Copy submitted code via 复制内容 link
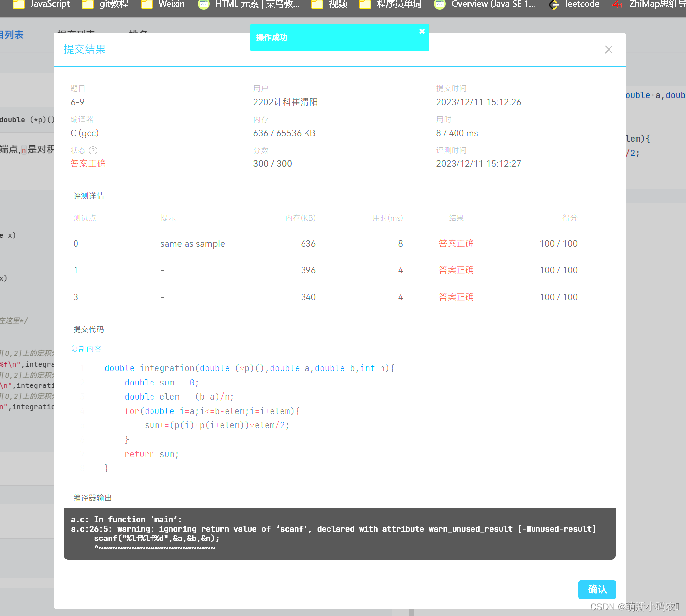The height and width of the screenshot is (616, 686). (x=86, y=349)
